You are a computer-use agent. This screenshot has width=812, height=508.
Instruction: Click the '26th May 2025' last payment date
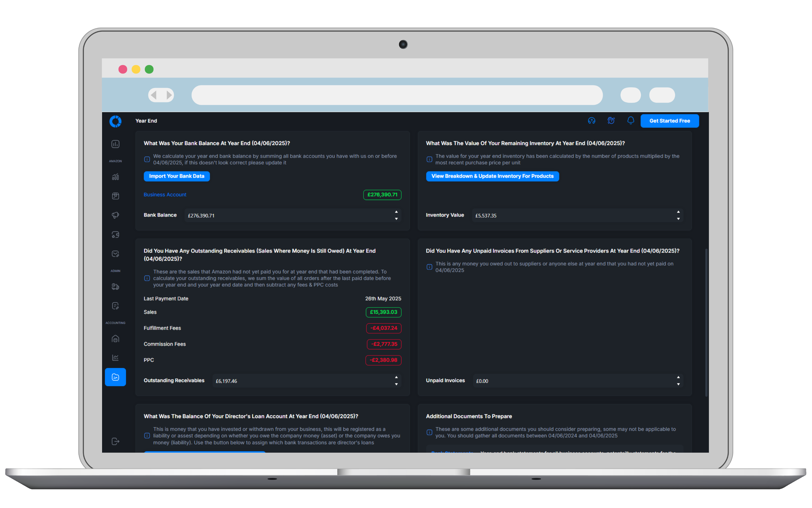tap(383, 299)
